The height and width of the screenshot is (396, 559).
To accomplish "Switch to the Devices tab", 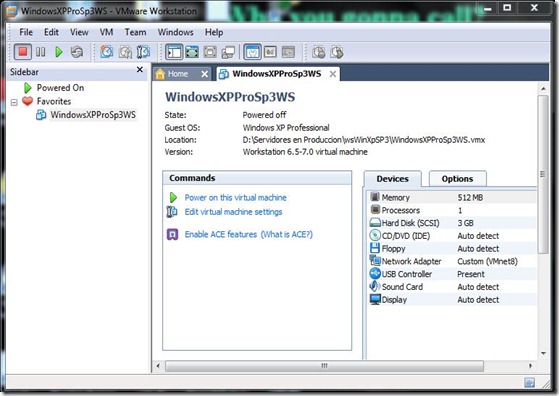I will [393, 179].
